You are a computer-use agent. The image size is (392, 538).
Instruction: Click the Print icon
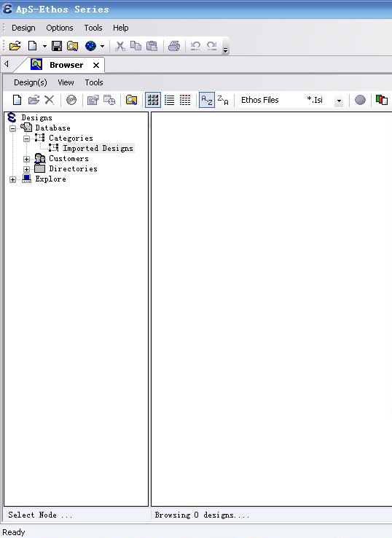click(x=174, y=46)
